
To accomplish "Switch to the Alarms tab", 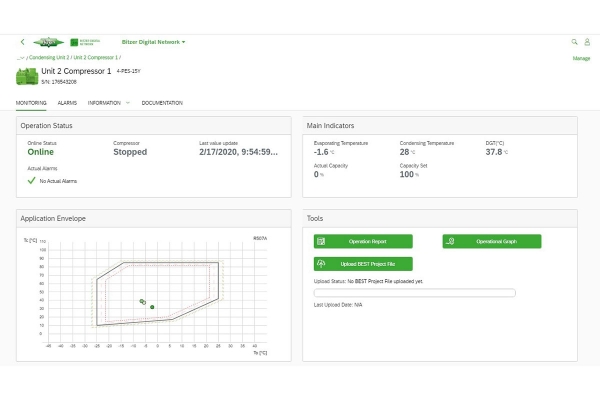I will point(67,103).
